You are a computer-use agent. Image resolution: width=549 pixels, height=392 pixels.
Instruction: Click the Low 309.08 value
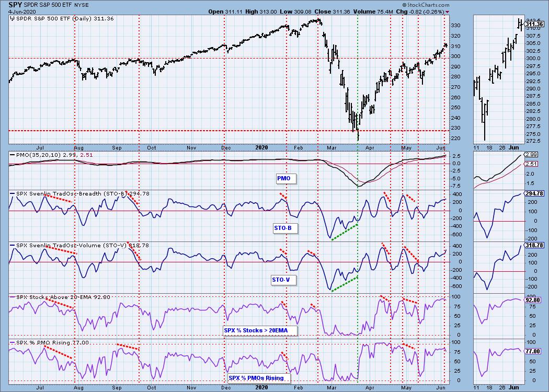click(295, 11)
